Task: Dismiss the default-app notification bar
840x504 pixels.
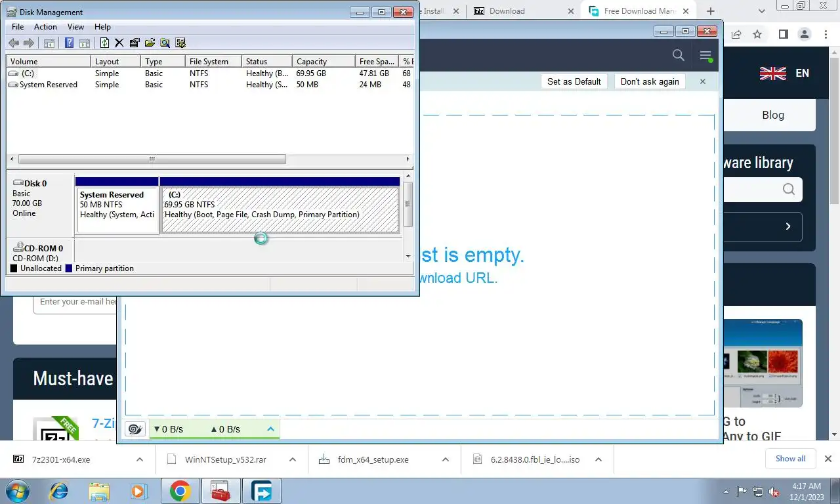Action: [703, 81]
